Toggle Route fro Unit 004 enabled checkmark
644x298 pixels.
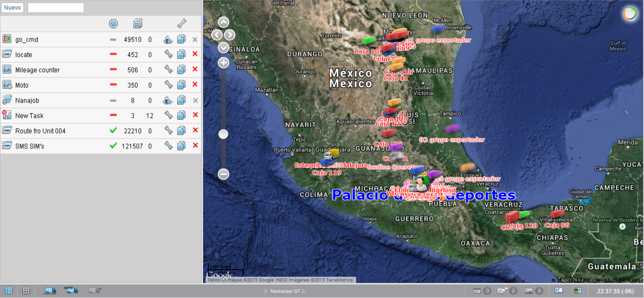click(x=113, y=131)
